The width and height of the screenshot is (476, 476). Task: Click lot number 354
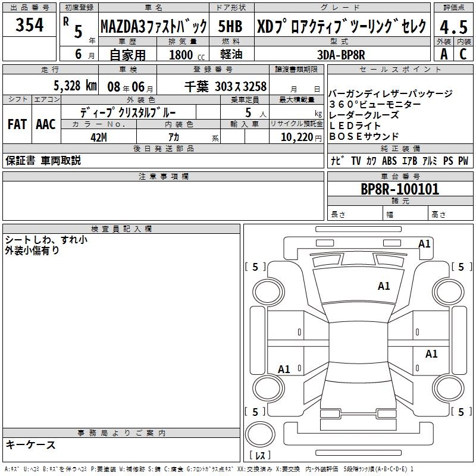click(x=29, y=25)
